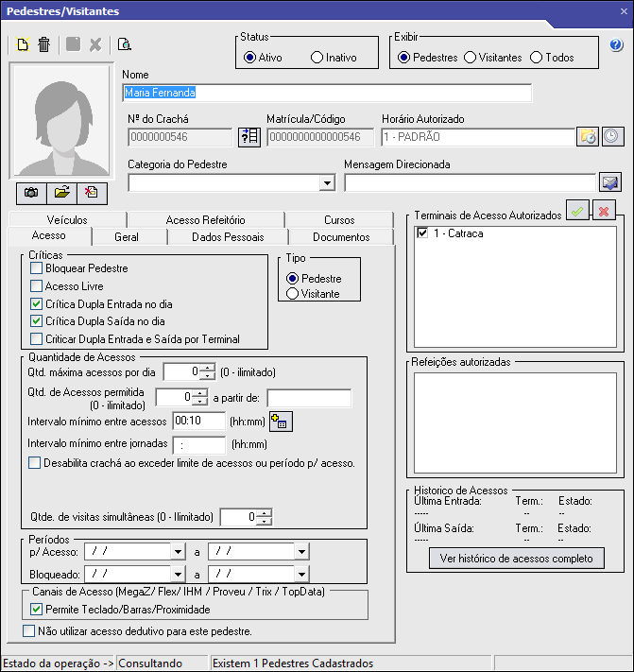Click the Nome text field

point(327,93)
